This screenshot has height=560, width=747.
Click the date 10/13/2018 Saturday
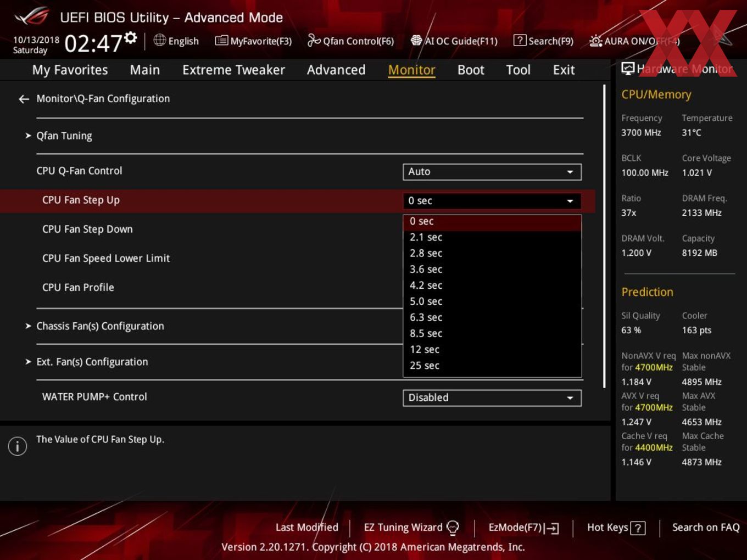click(x=36, y=45)
